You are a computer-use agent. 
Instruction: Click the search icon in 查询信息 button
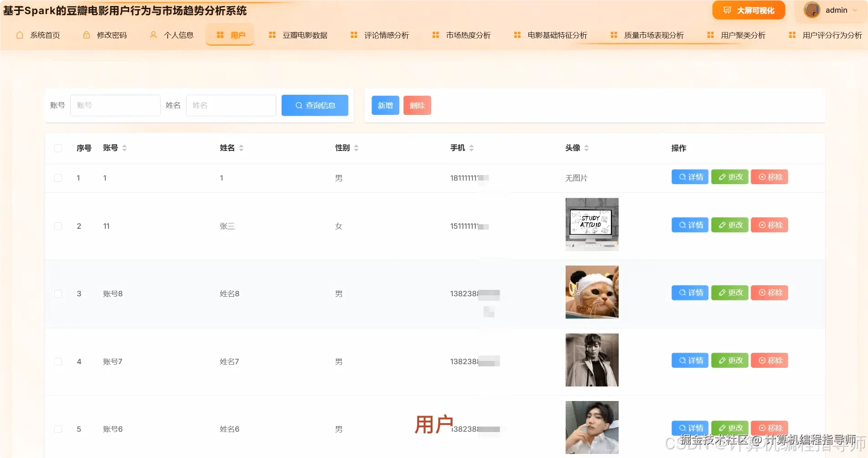tap(299, 105)
